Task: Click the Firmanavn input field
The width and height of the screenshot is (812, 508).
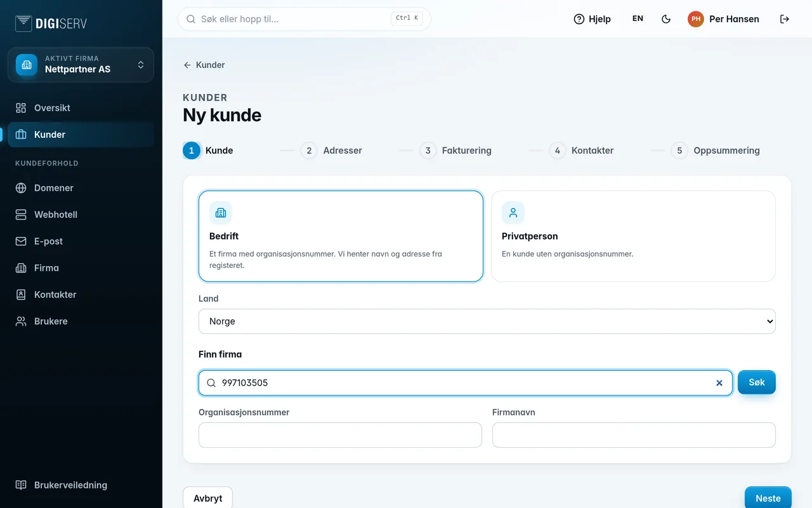Action: 634,435
